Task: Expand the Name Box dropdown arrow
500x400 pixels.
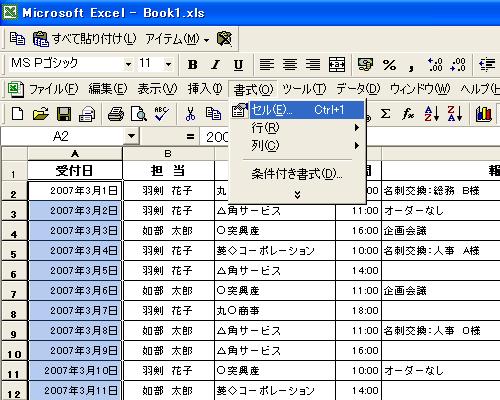Action: (131, 136)
